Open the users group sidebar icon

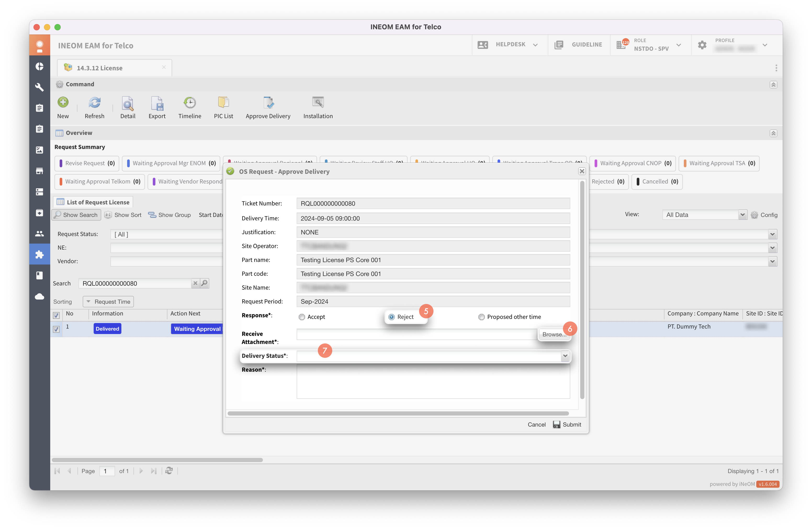tap(40, 234)
